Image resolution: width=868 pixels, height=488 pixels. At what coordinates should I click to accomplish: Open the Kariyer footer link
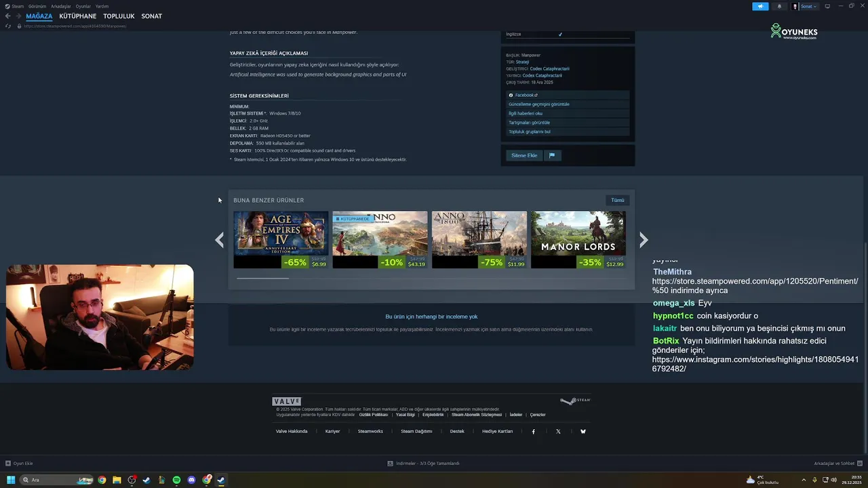[x=332, y=431]
